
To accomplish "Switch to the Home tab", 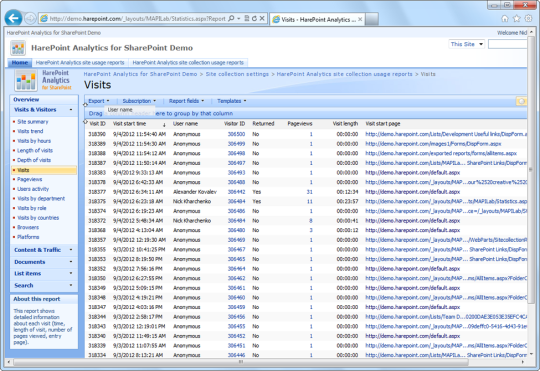I will click(20, 63).
